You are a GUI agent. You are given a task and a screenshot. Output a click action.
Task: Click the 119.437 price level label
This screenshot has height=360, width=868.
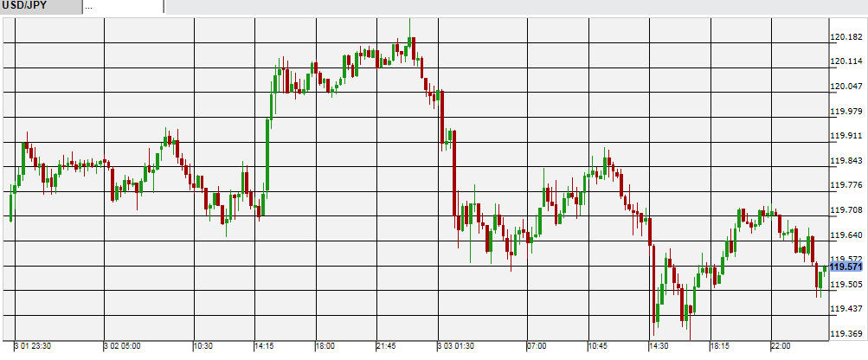click(x=846, y=309)
